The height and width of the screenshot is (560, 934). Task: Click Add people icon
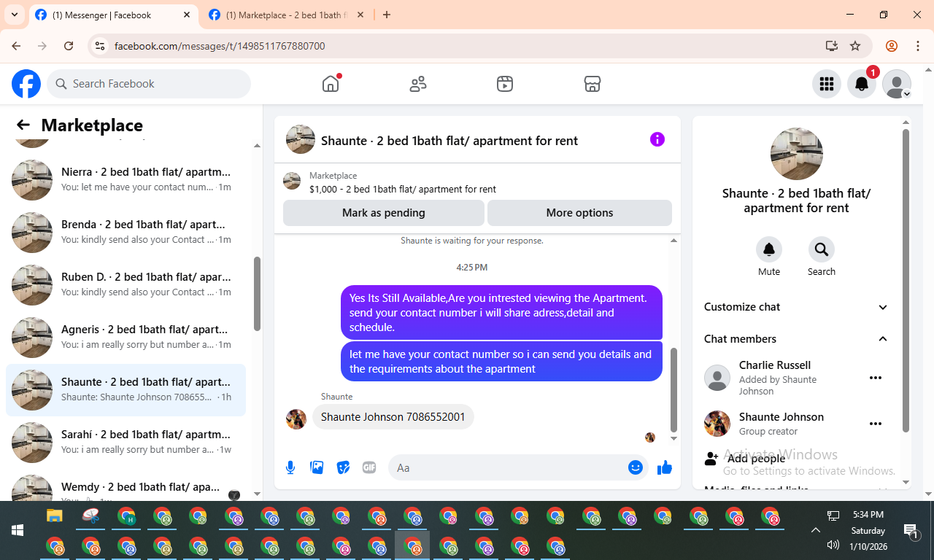click(x=711, y=459)
